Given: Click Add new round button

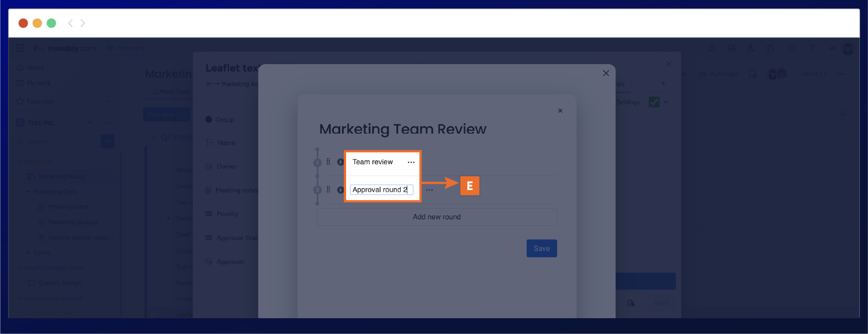Looking at the screenshot, I should tap(436, 217).
